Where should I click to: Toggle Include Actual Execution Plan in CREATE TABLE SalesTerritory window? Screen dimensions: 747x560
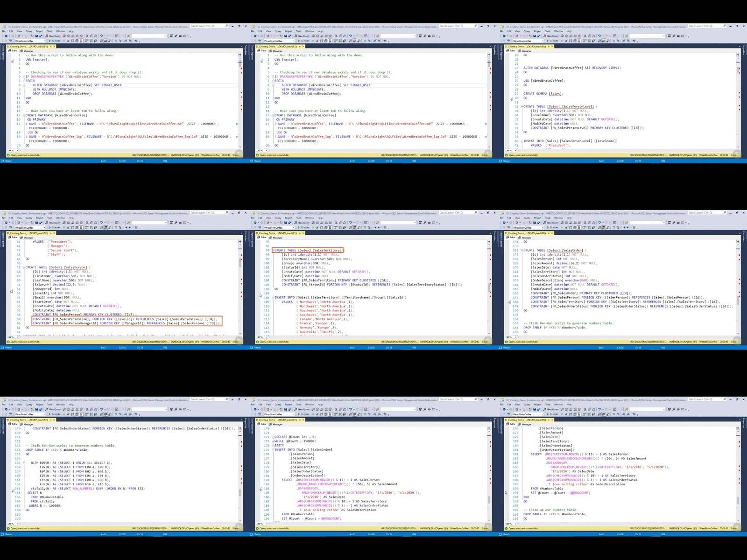click(335, 227)
